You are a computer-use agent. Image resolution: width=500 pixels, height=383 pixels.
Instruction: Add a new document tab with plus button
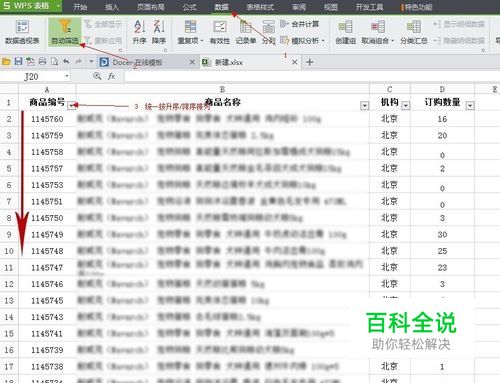point(309,62)
